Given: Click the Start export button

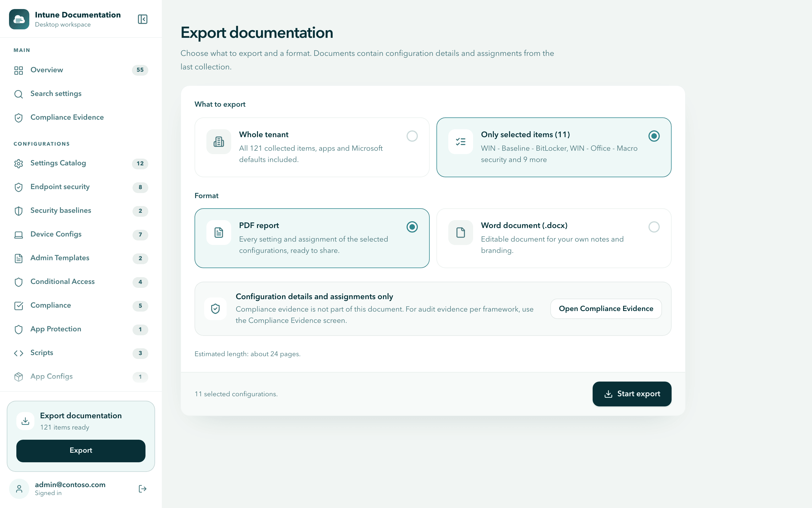Looking at the screenshot, I should tap(632, 394).
